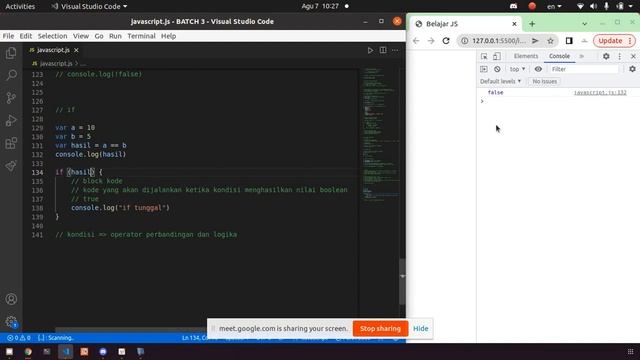This screenshot has height=360, width=640.
Task: Open Default levels dropdown
Action: (500, 82)
